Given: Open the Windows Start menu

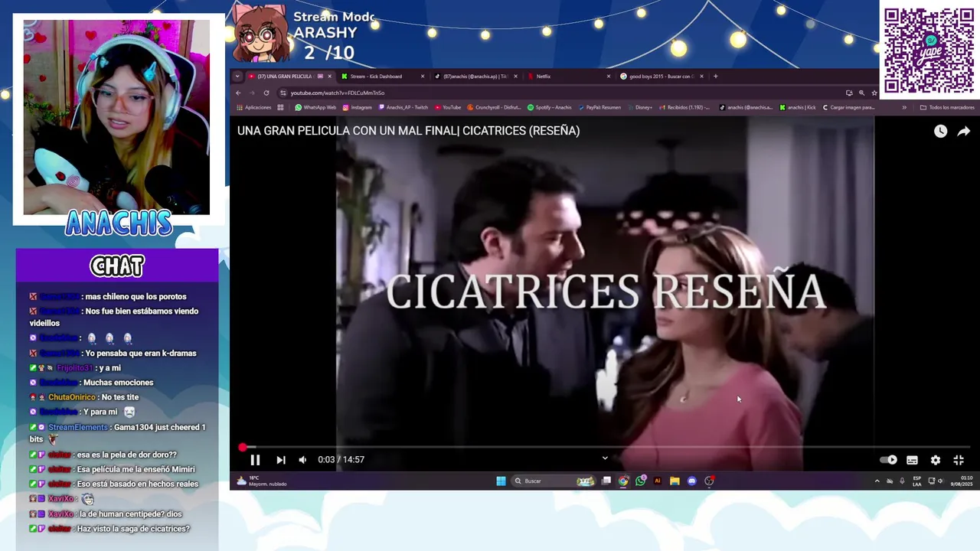Looking at the screenshot, I should pos(501,481).
